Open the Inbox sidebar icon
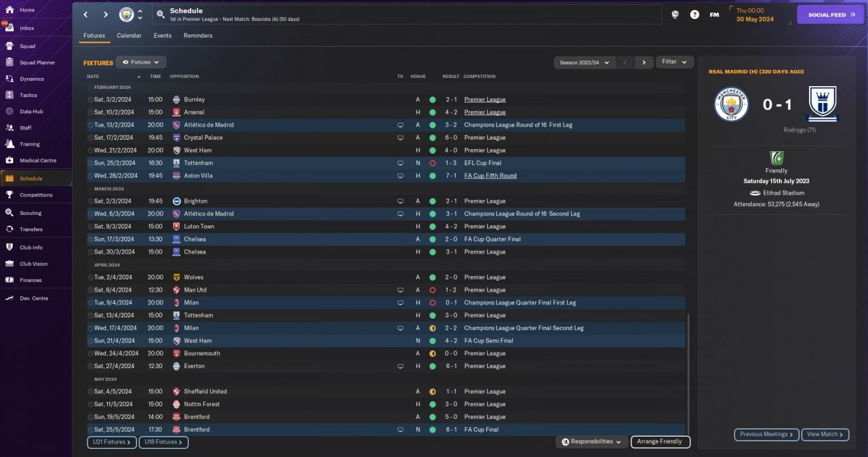 9,28
